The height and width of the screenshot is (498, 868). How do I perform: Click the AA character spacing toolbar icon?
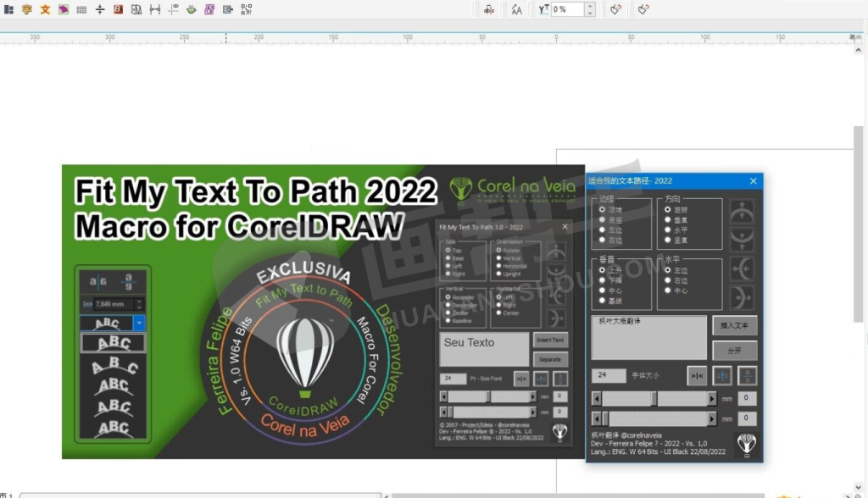pos(516,9)
